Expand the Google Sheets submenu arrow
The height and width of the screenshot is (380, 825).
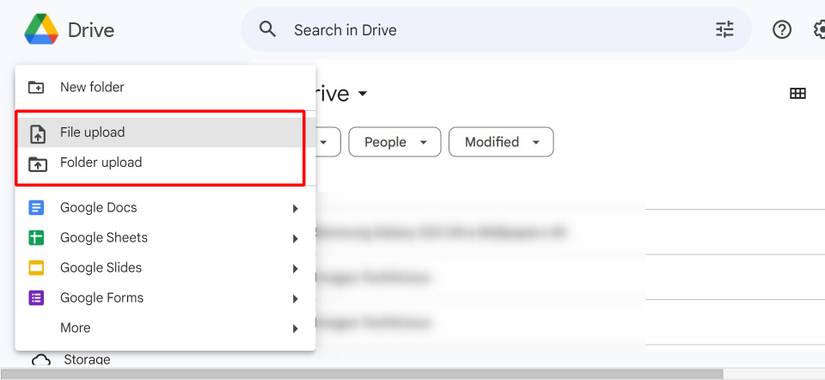pos(295,238)
